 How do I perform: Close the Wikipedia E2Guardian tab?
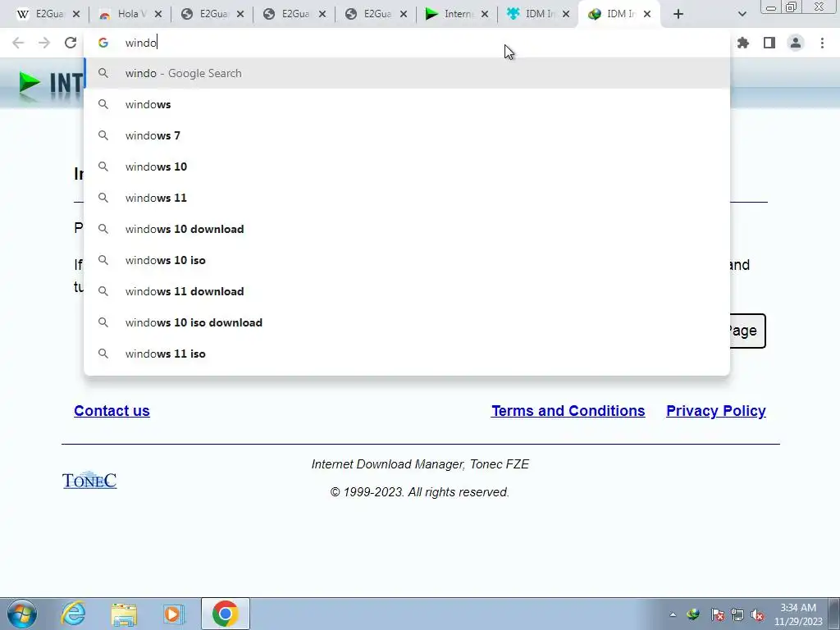pyautogui.click(x=76, y=15)
